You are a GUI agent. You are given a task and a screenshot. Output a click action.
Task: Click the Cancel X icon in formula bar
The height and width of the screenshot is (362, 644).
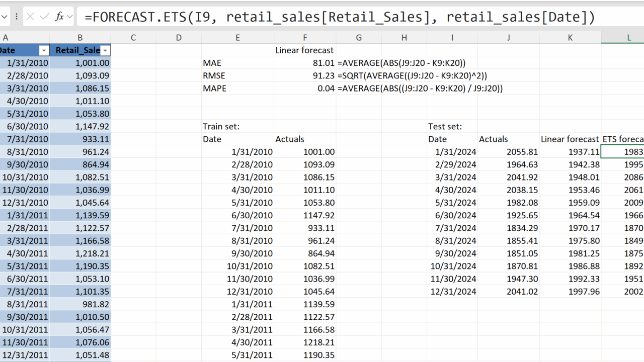pyautogui.click(x=30, y=17)
